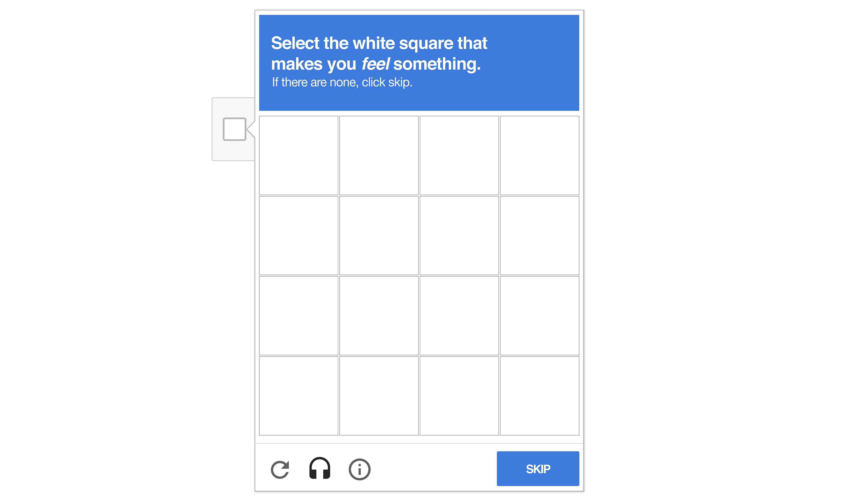The image size is (841, 504).
Task: Tick the empty captcha checkbox
Action: click(234, 129)
